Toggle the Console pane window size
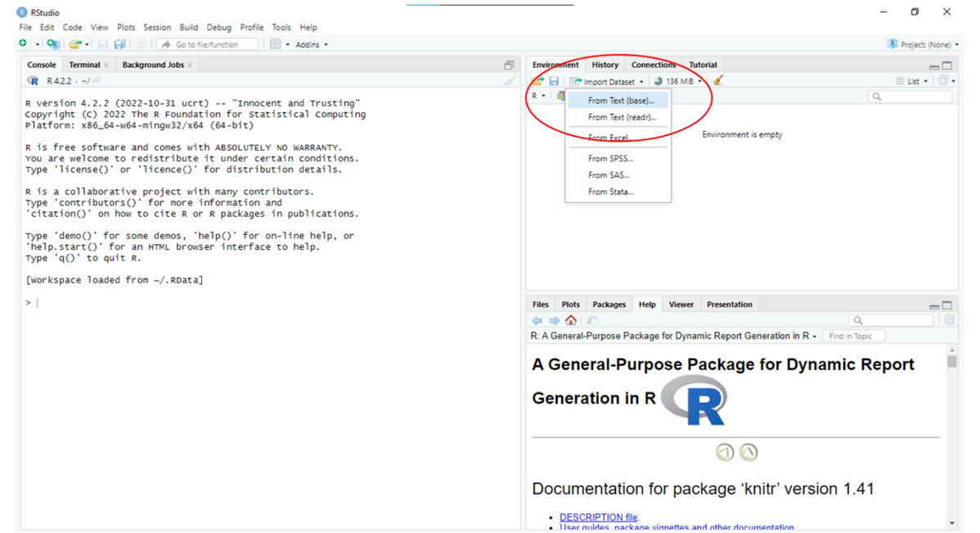This screenshot has width=980, height=533. pyautogui.click(x=509, y=65)
